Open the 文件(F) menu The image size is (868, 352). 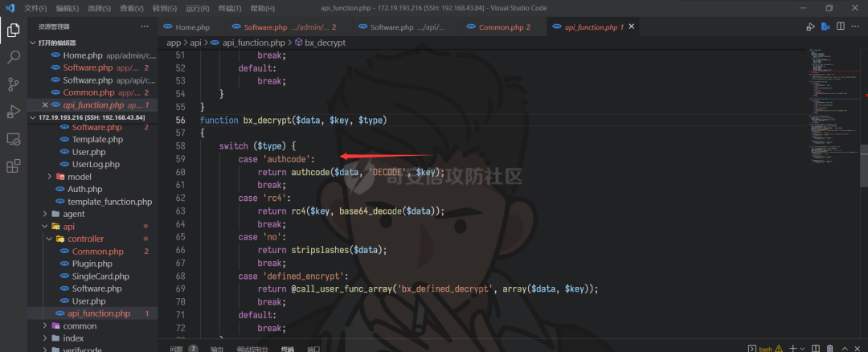35,8
